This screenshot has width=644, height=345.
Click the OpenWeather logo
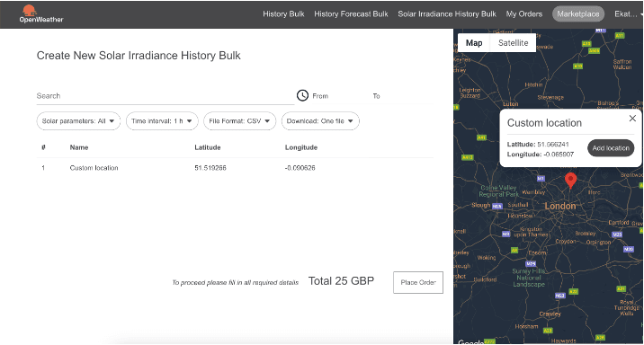41,13
